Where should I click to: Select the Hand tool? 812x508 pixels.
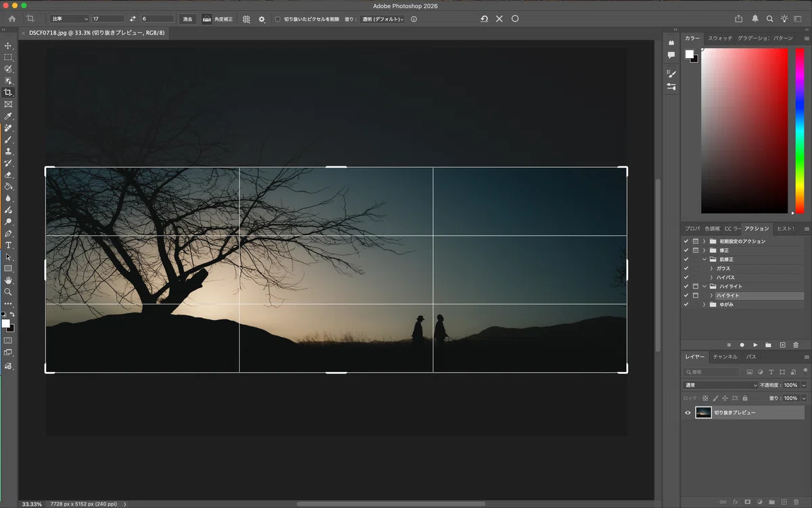point(8,280)
